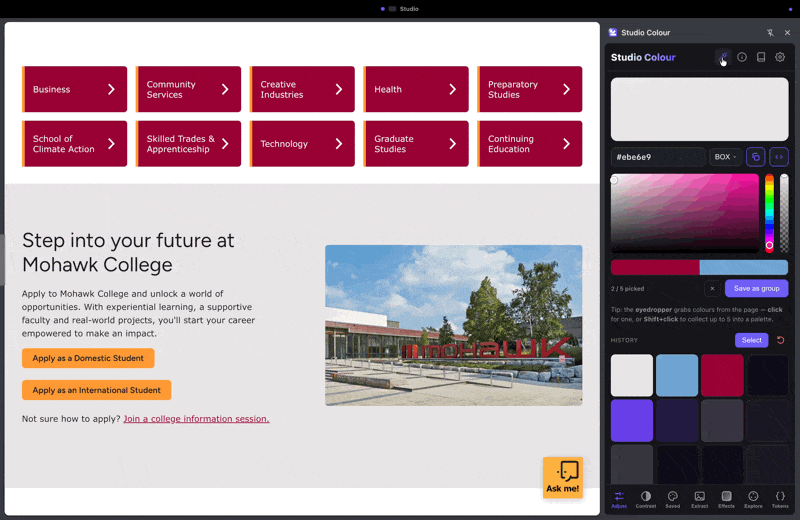Pick the dark grey history swatch in second row
This screenshot has height=520, width=800.
tap(722, 420)
